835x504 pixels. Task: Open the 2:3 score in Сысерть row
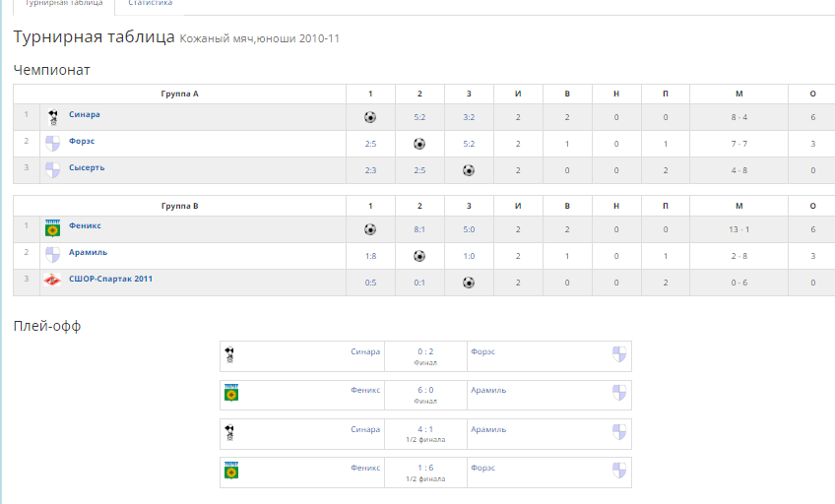click(x=370, y=170)
